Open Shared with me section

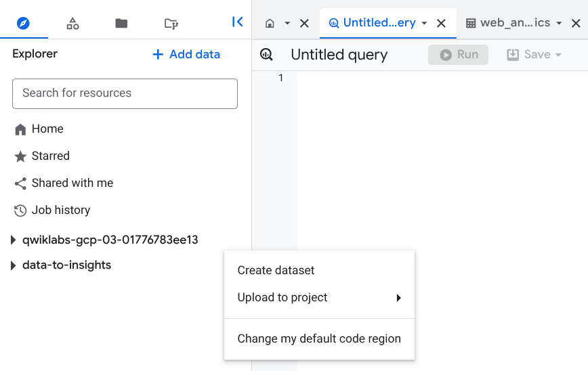pyautogui.click(x=72, y=183)
